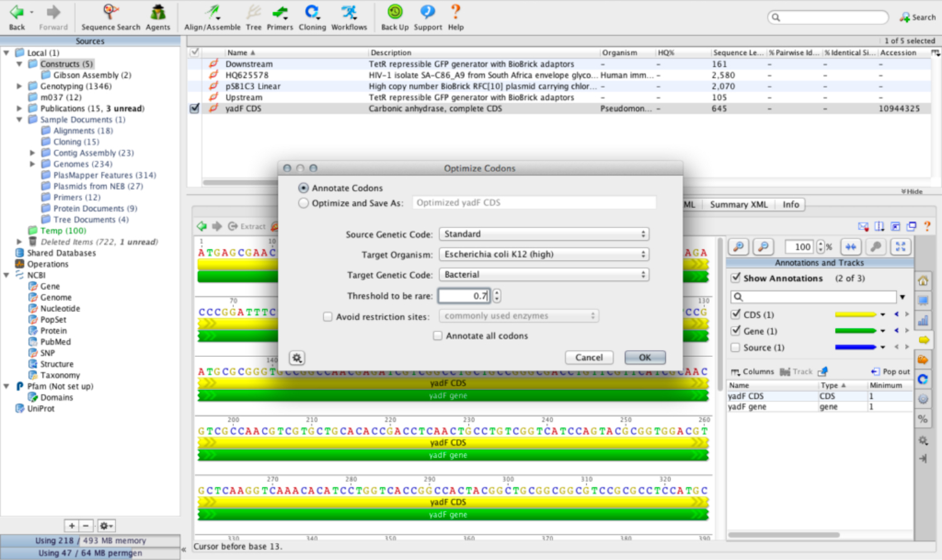Open the restriction analysis circular icon
Viewport: 942px width, 560px height.
923,379
